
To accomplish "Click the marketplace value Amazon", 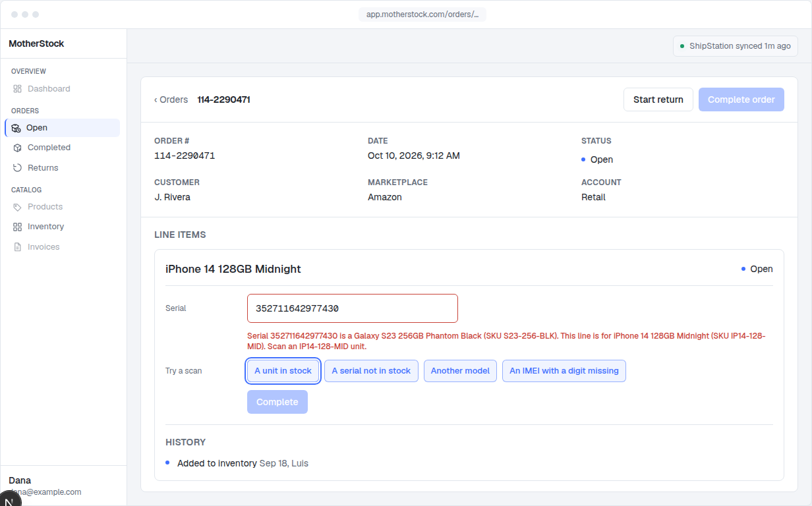I will [385, 197].
